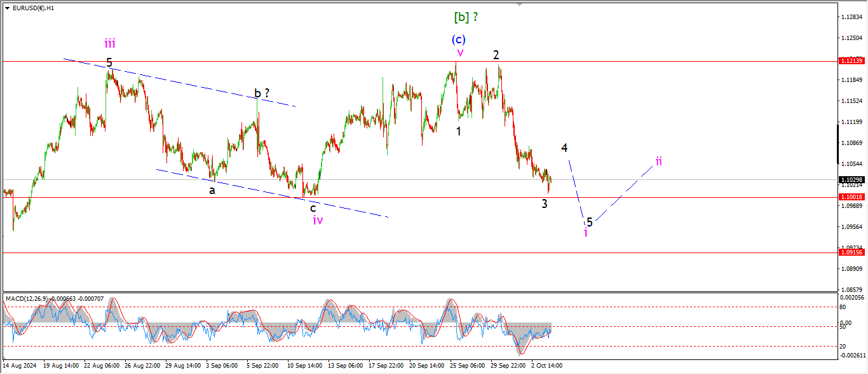The height and width of the screenshot is (374, 868).
Task: Click the EURUSD(€),H1 chart title text
Action: (x=33, y=8)
